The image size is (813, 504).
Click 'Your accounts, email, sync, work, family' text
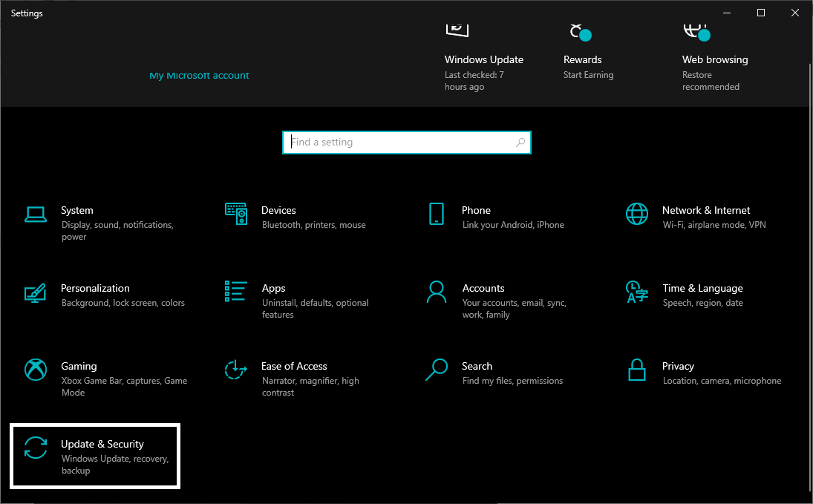(515, 309)
